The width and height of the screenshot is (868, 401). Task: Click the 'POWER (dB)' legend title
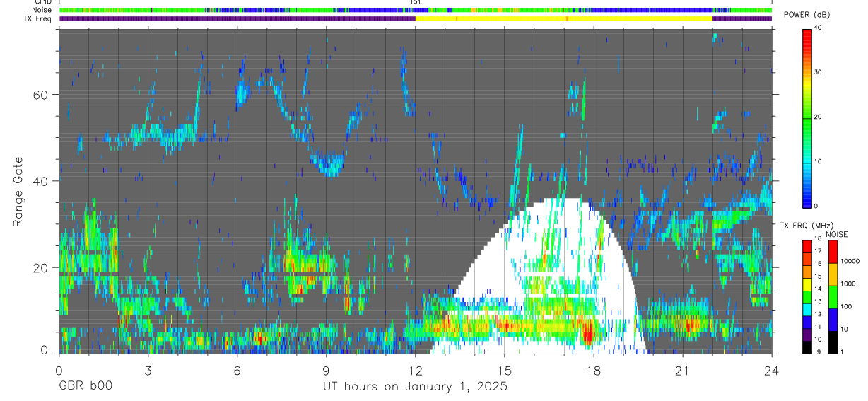pos(807,15)
